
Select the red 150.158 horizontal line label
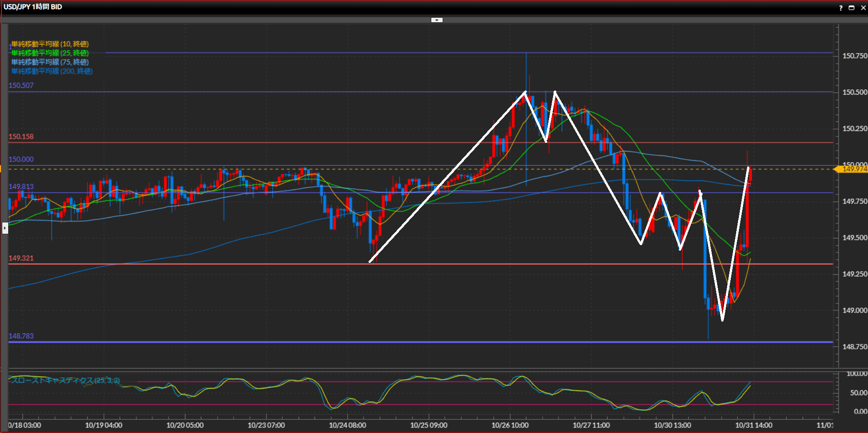(21, 137)
